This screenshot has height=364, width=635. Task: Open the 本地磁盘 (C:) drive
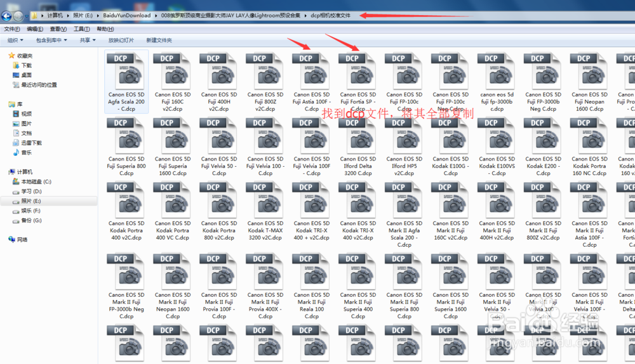coord(36,182)
